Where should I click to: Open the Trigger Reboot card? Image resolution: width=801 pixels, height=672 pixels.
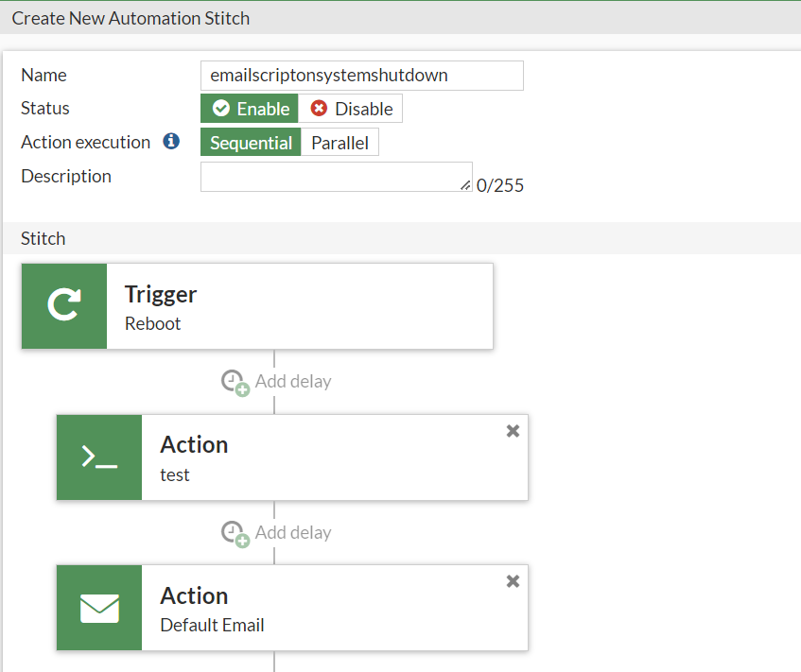coord(299,306)
